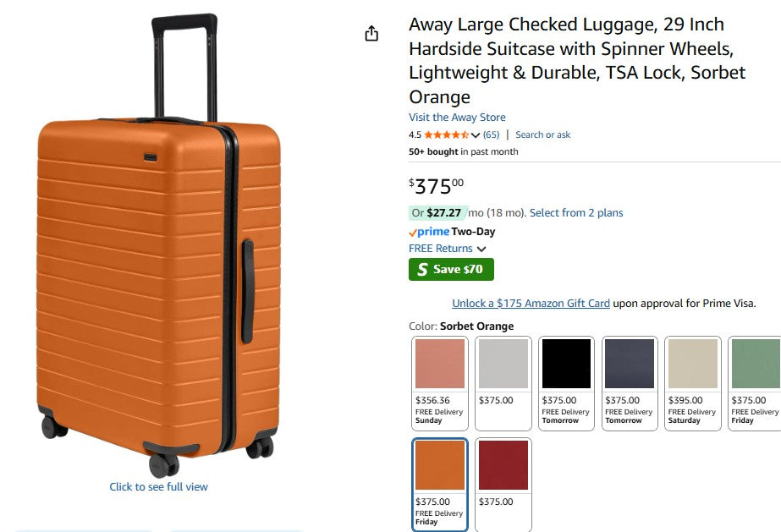
Task: Expand the star rating breakdown chevron
Action: 476,135
